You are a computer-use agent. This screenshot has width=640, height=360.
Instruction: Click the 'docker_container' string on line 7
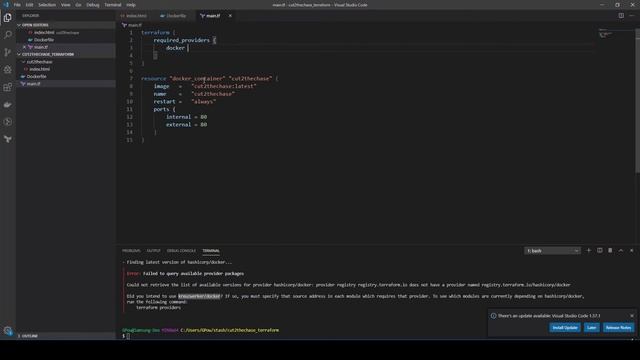(x=197, y=78)
